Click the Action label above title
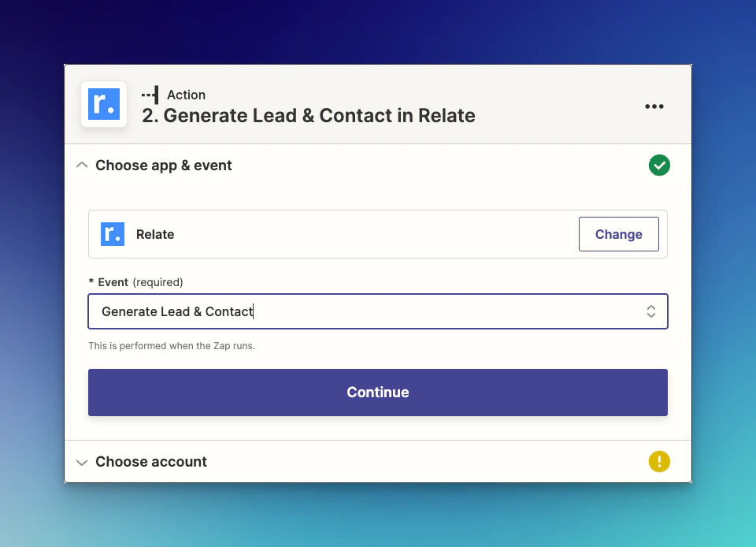Screen dimensions: 756x547 point(186,95)
